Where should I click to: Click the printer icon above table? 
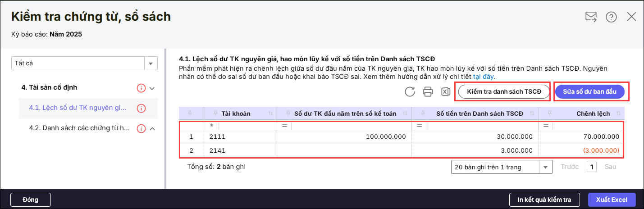(428, 92)
